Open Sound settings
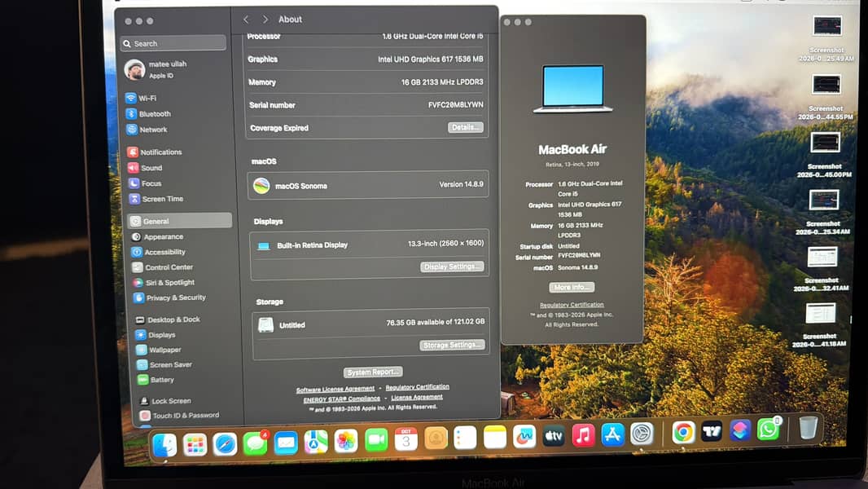 145,168
